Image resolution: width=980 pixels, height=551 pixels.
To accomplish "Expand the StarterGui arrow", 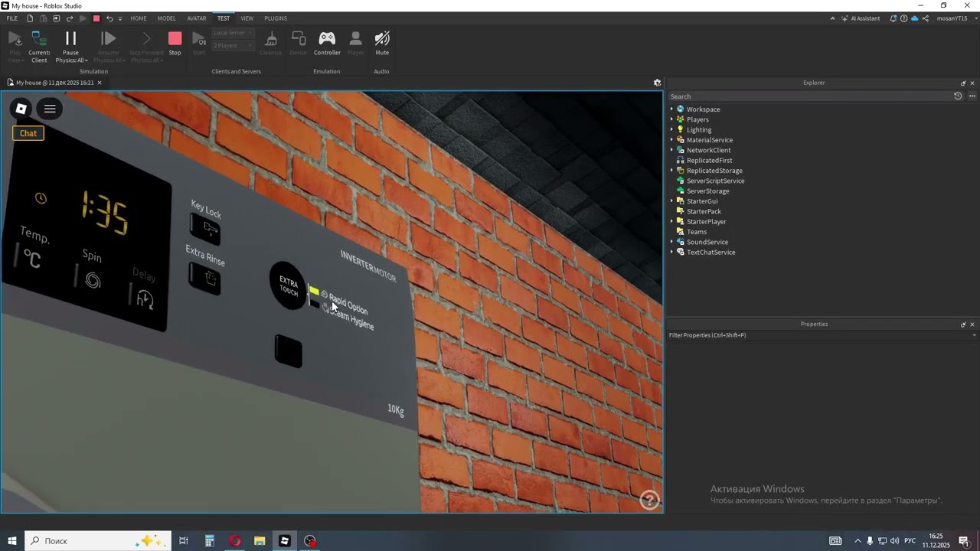I will click(671, 201).
